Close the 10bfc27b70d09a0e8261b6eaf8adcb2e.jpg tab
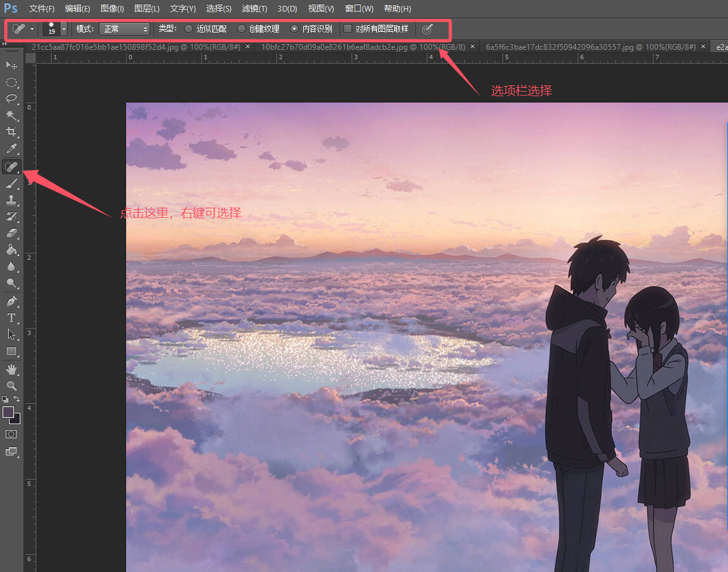The height and width of the screenshot is (572, 728). (473, 46)
